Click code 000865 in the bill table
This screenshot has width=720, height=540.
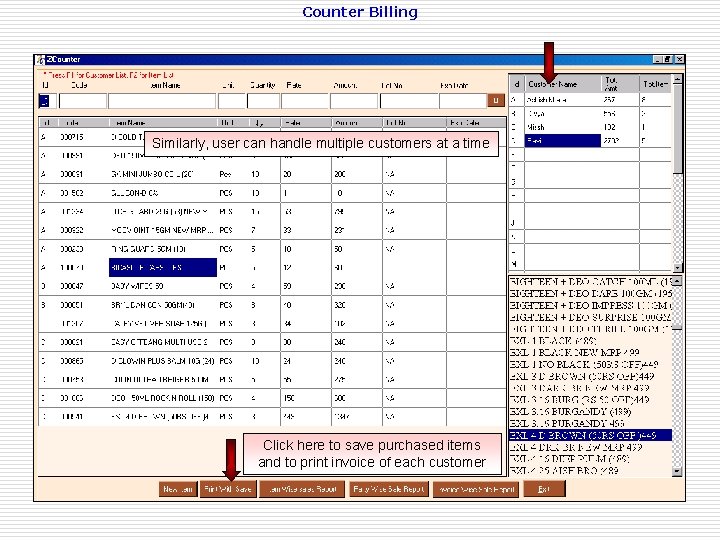tap(72, 361)
